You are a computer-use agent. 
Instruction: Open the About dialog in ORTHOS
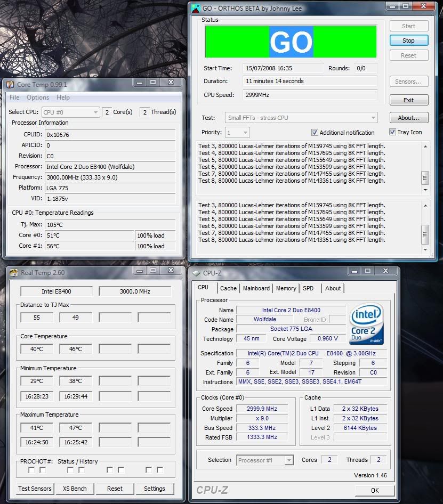[408, 118]
